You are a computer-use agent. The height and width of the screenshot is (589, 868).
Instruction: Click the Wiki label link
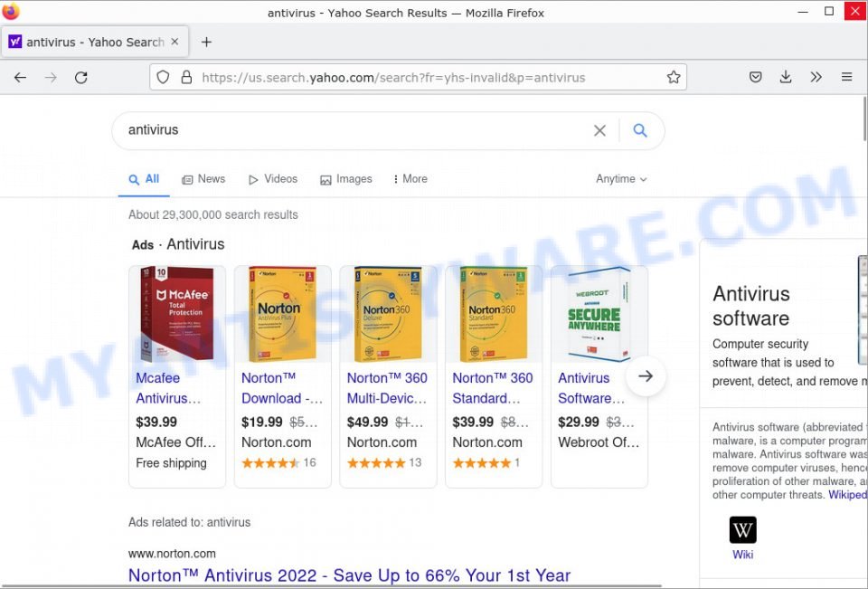point(743,555)
